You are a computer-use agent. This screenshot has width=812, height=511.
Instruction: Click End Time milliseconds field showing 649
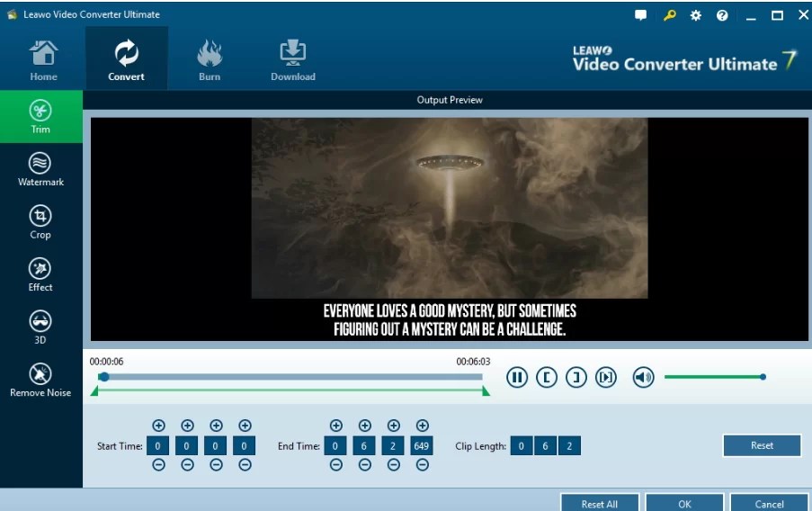pyautogui.click(x=422, y=445)
